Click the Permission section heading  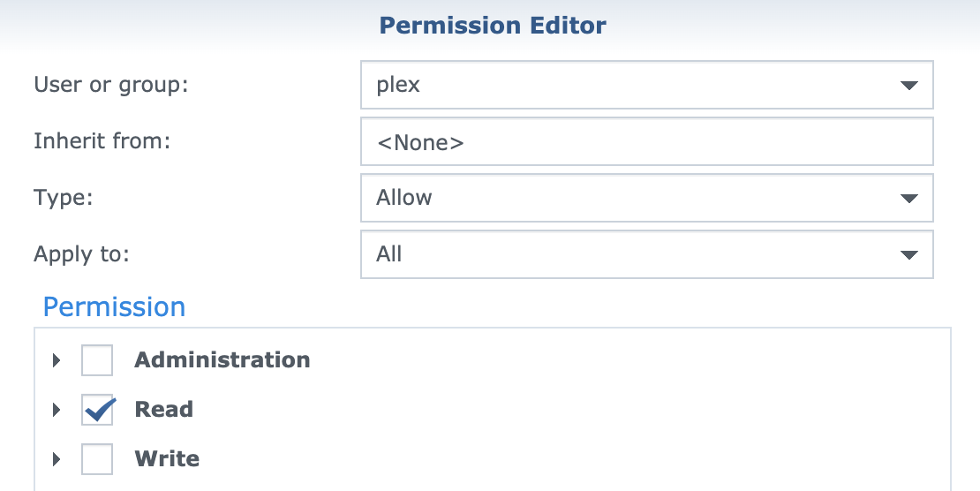pos(114,307)
